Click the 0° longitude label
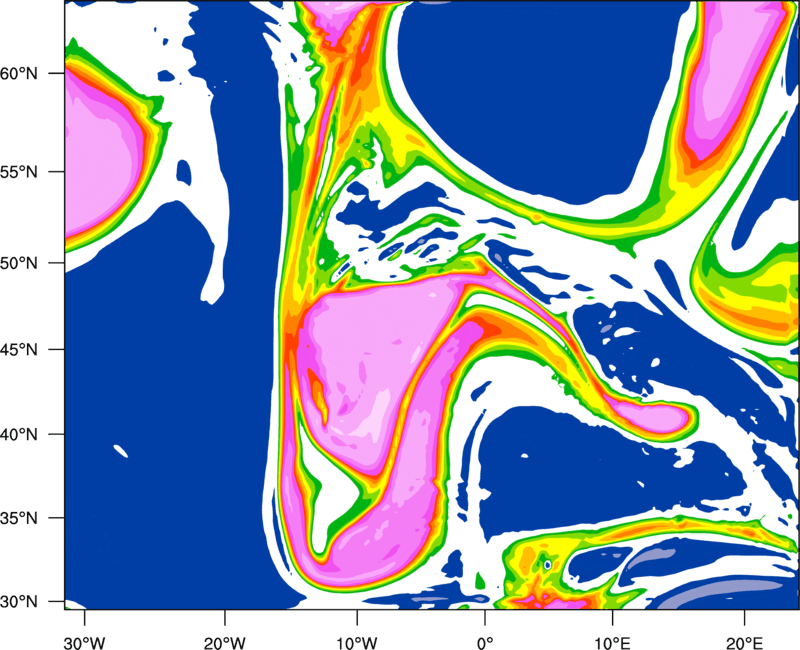The image size is (800, 650). pyautogui.click(x=485, y=643)
